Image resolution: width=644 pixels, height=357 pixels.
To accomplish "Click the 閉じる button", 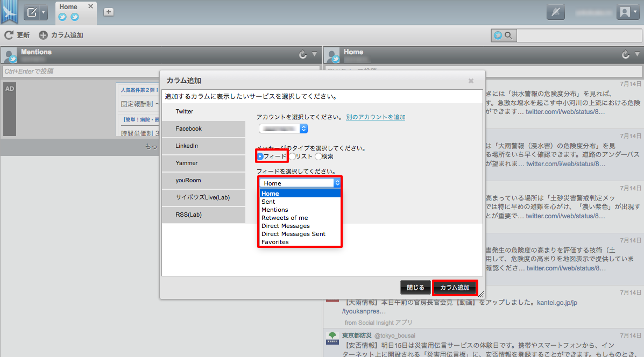I will pyautogui.click(x=415, y=288).
